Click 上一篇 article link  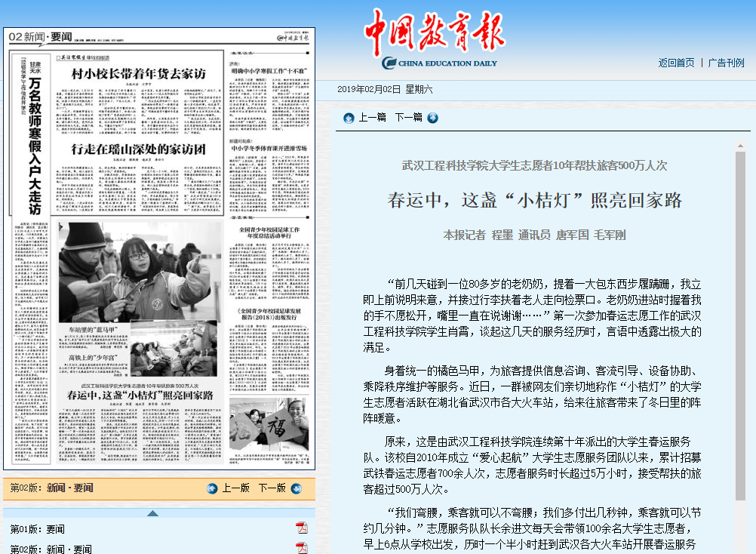pyautogui.click(x=372, y=117)
